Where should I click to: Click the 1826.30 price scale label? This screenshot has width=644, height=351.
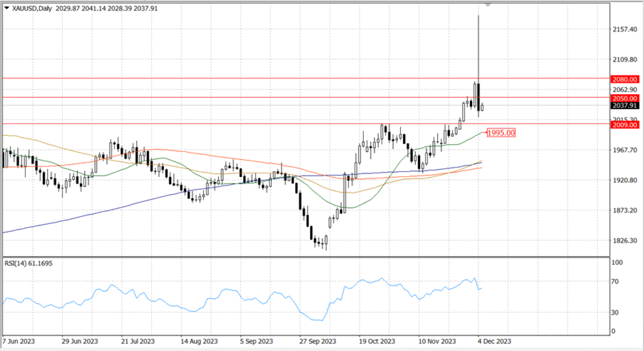625,241
